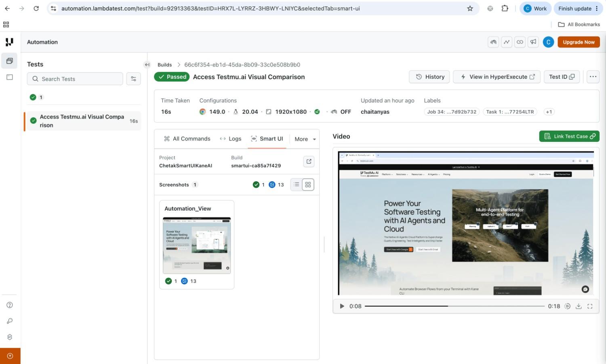Open Smart UI build in new window
The width and height of the screenshot is (606, 364).
pos(309,161)
